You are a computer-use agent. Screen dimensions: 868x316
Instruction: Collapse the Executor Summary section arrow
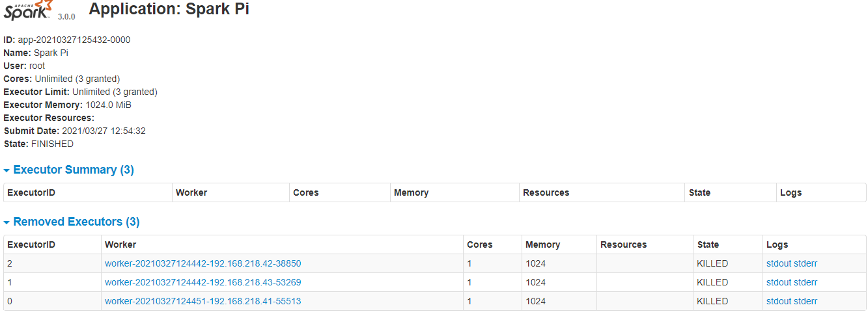[7, 170]
